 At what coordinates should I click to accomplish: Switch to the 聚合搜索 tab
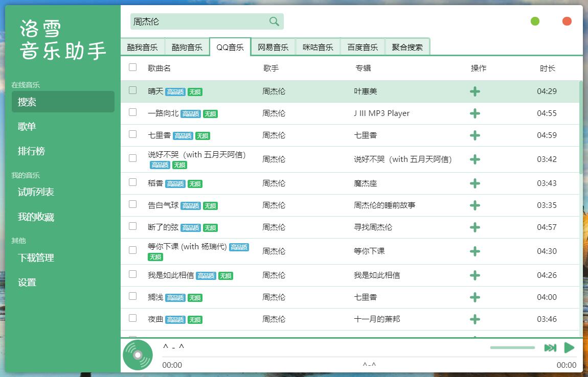[406, 46]
